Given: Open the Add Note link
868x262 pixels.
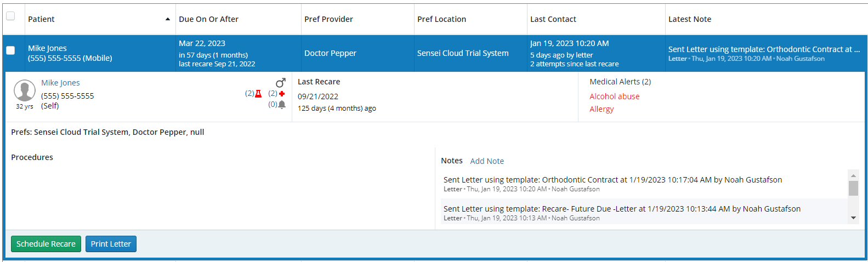Looking at the screenshot, I should (487, 161).
